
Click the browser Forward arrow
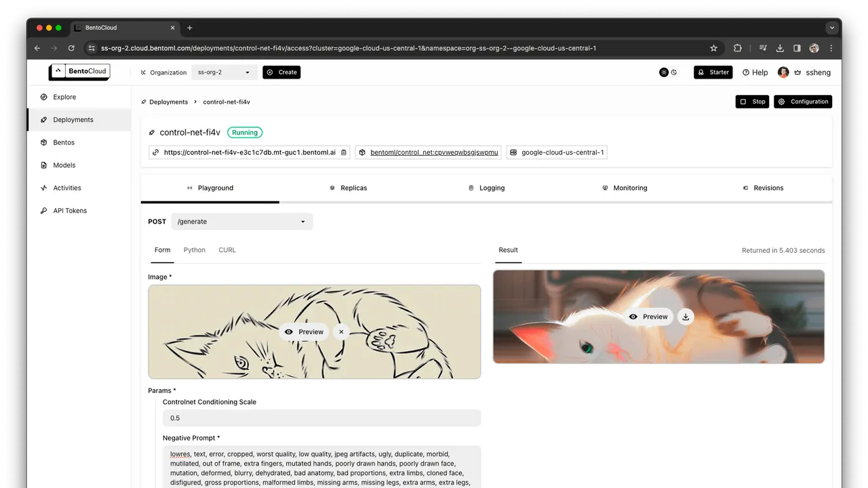click(54, 48)
